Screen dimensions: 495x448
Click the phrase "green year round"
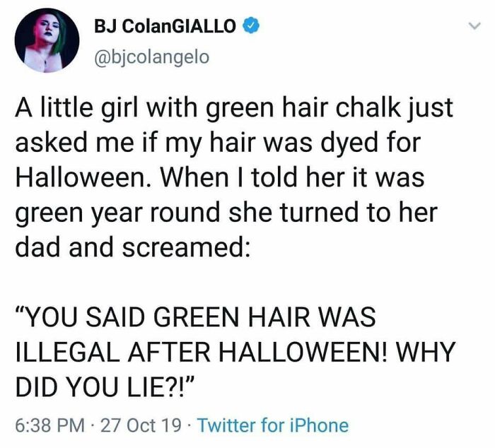pyautogui.click(x=118, y=212)
